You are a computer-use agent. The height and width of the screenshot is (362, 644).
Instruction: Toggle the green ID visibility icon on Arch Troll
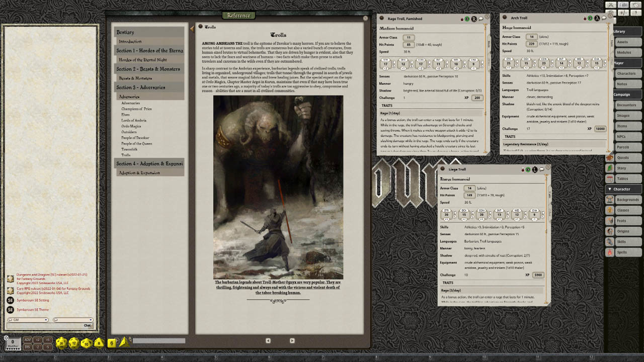click(x=590, y=18)
